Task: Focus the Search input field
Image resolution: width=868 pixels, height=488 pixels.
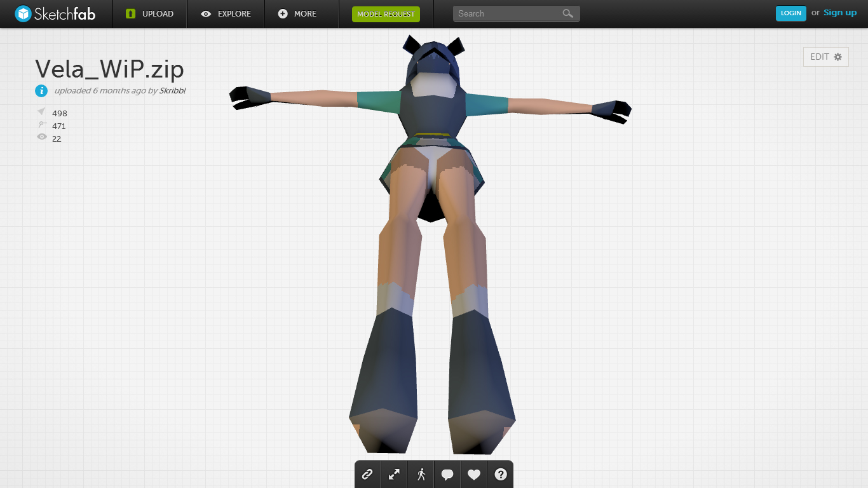Action: (507, 13)
